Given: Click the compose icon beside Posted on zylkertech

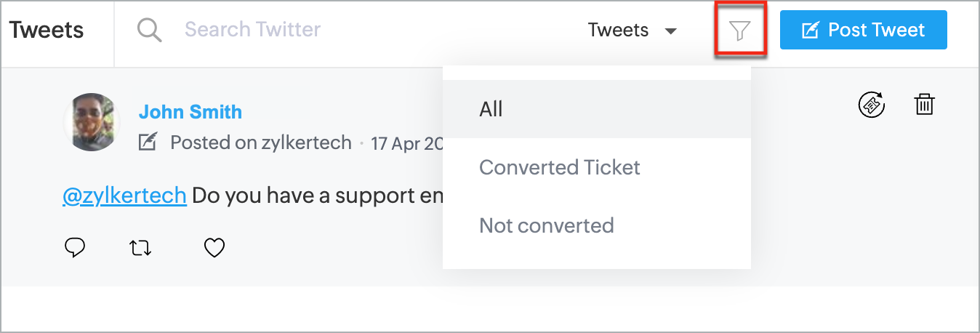Looking at the screenshot, I should (148, 142).
